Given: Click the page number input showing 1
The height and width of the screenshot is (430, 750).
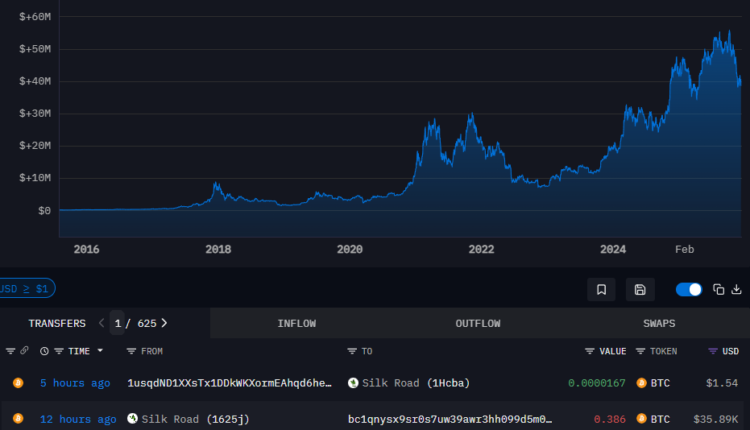Looking at the screenshot, I should (118, 323).
